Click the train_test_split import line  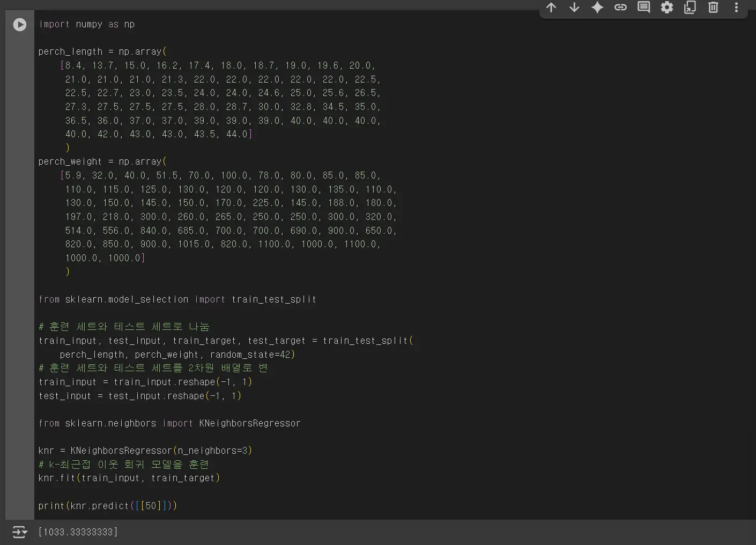[x=177, y=299]
